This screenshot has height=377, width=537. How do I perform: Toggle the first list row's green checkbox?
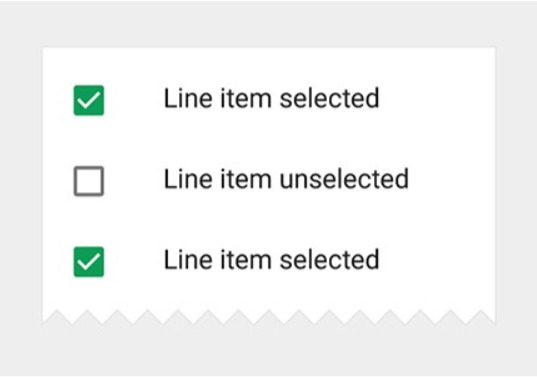click(89, 100)
